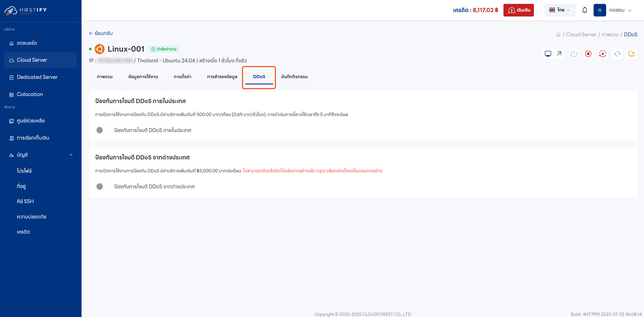Image resolution: width=644 pixels, height=317 pixels.
Task: Click the green power on icon
Action: [574, 54]
